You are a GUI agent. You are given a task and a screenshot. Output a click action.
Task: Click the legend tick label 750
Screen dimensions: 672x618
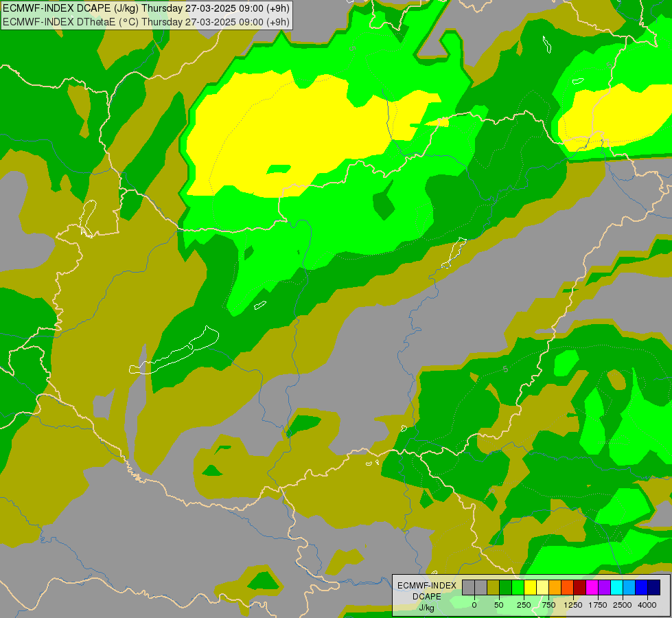coord(548,605)
